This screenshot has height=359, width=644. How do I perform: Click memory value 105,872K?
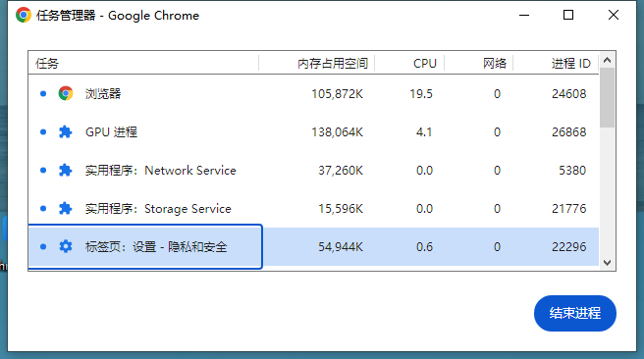[x=337, y=94]
